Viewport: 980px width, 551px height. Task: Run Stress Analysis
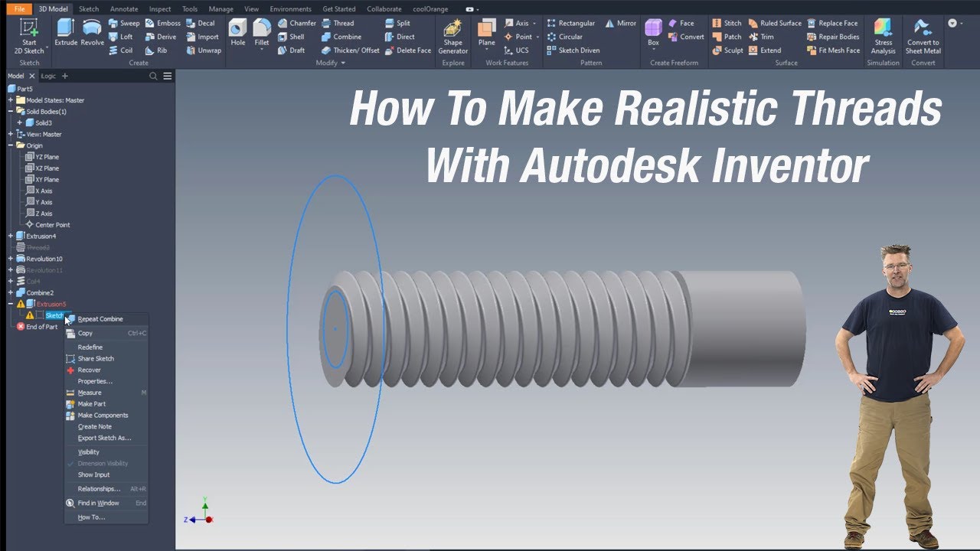884,36
